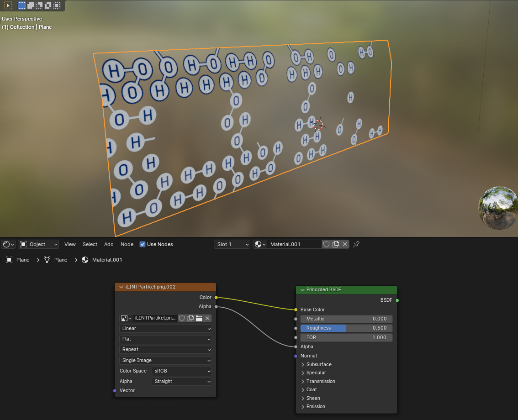Toggle the Use Nodes checkbox
Image resolution: width=518 pixels, height=420 pixels.
(143, 244)
